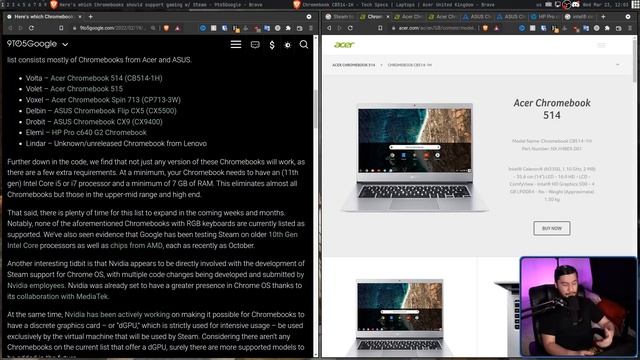The image size is (640, 360).
Task: Click the BUY NOW button
Action: tap(551, 228)
